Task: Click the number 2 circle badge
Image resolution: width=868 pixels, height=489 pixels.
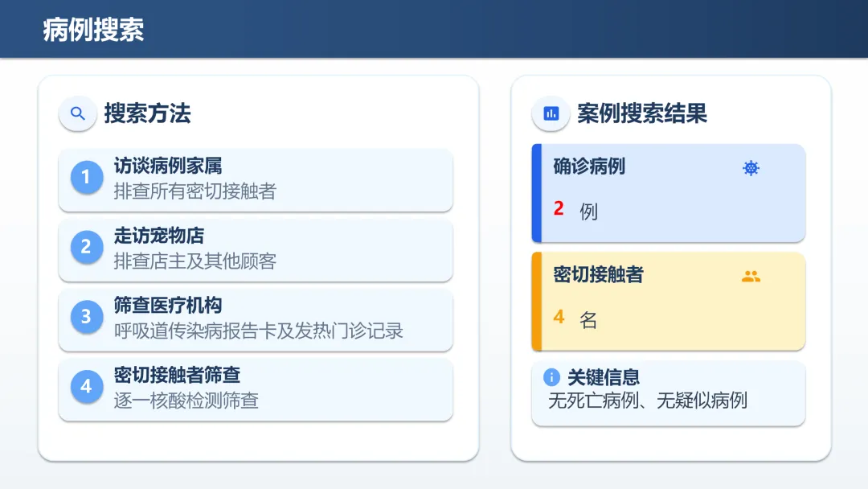Action: click(x=86, y=246)
